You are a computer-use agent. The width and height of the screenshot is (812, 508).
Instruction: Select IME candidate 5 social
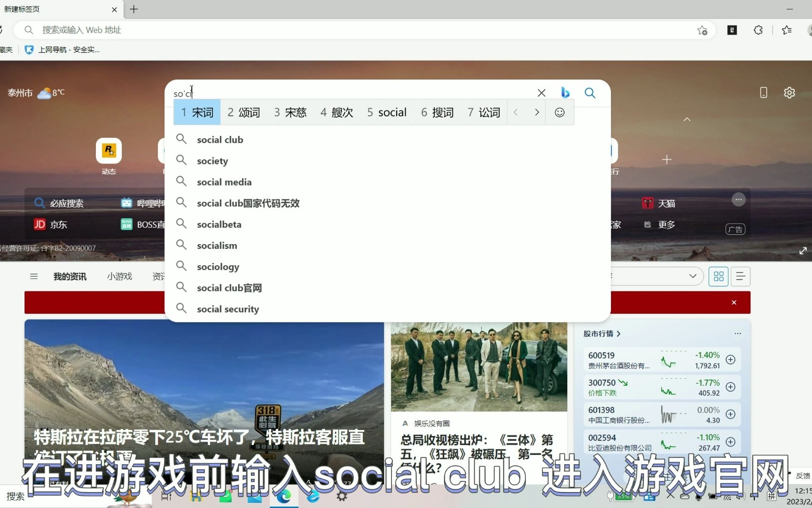click(387, 112)
